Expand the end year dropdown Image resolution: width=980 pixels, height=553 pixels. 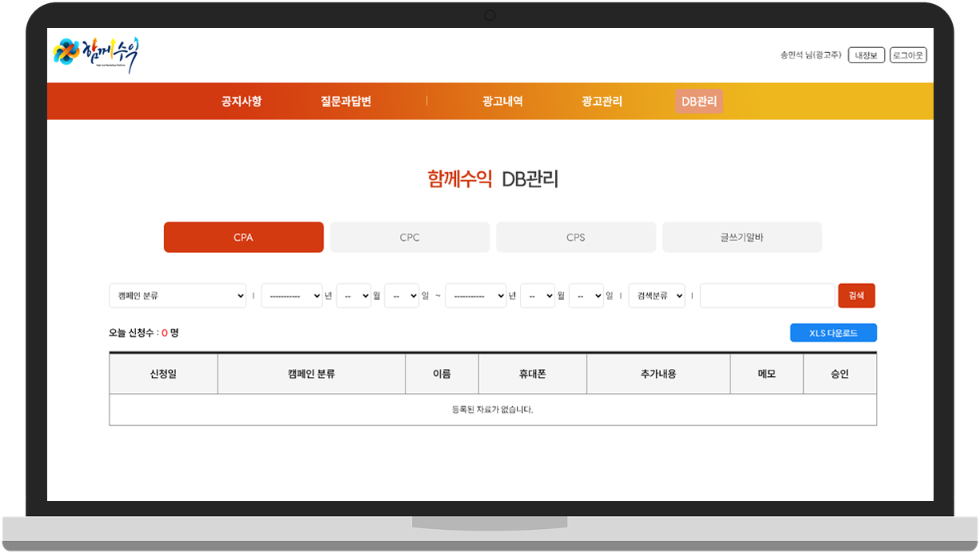475,295
